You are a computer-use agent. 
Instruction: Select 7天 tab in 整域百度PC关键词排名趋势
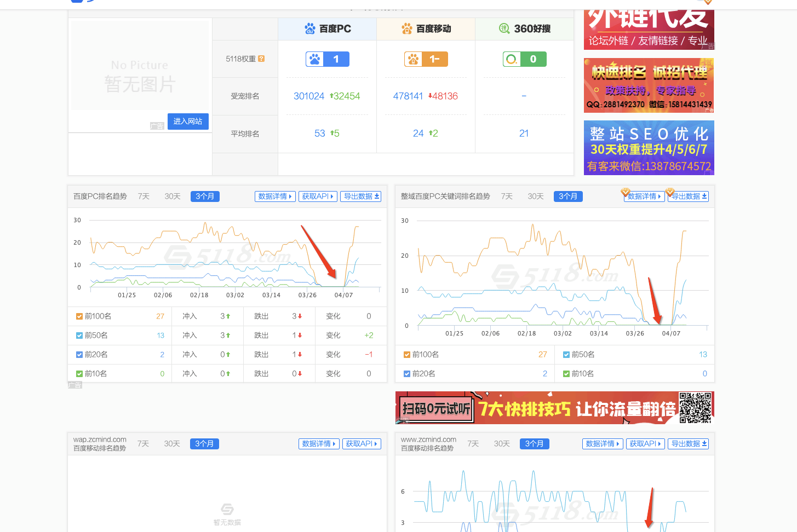coord(507,196)
